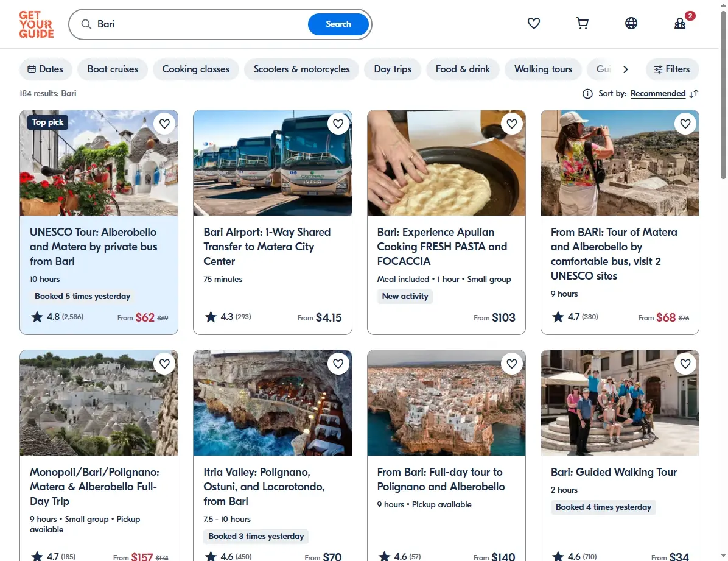Click the sort order arrows icon

click(x=694, y=94)
